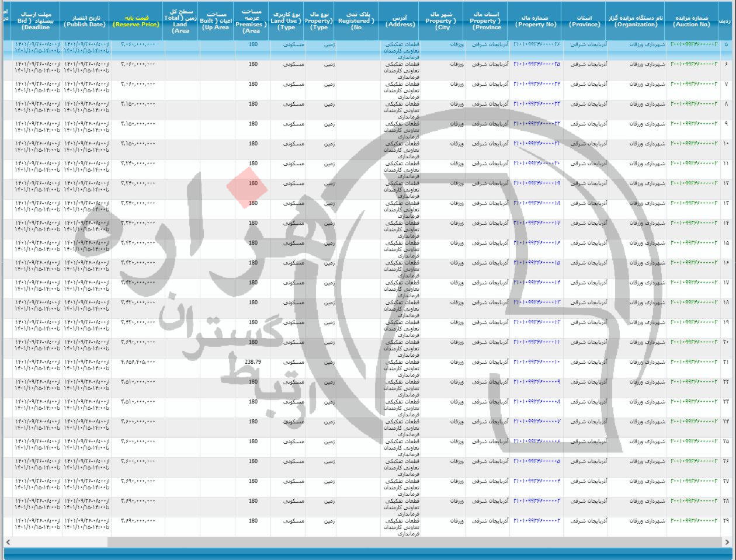The width and height of the screenshot is (736, 560).
Task: Open the blue property number link in row 5
Action: (536, 44)
